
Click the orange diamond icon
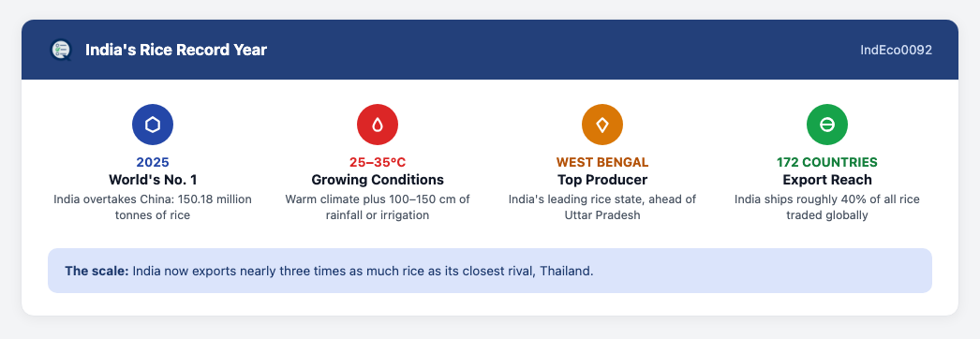(602, 125)
